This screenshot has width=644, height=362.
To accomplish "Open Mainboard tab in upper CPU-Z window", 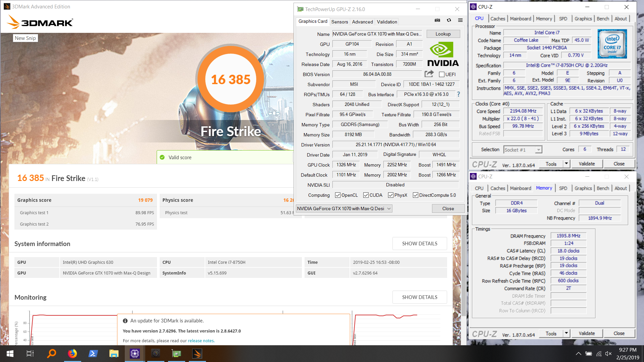I will click(521, 19).
